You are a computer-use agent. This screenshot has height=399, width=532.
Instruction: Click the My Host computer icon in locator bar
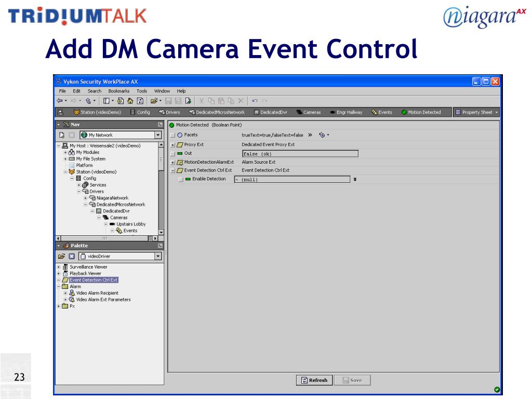pos(60,112)
